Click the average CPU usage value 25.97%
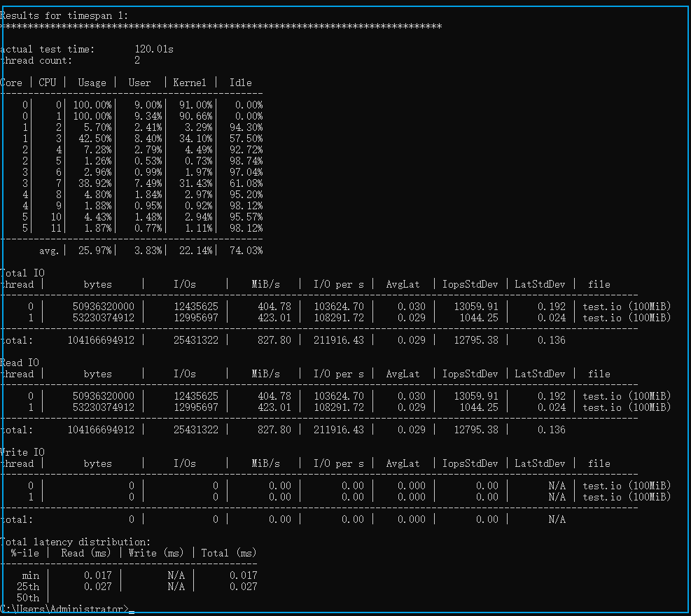The image size is (691, 616). coord(95,251)
